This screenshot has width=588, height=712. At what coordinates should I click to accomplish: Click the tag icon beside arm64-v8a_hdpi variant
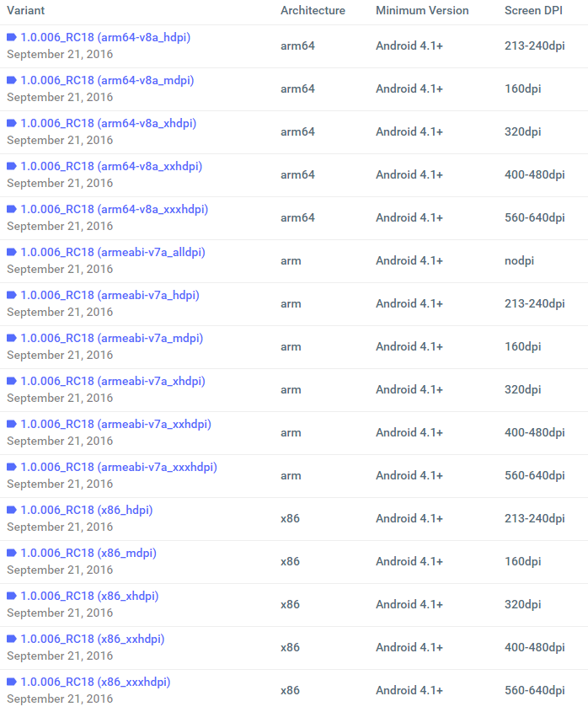tap(12, 38)
